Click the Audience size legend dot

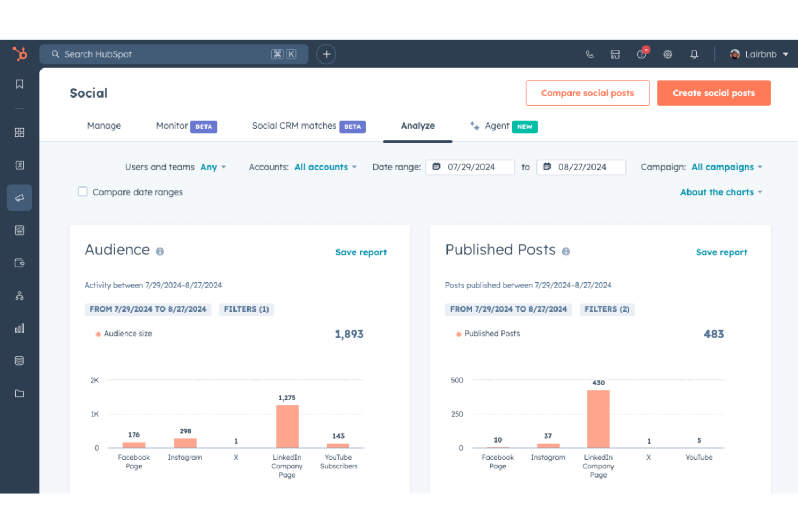pos(98,334)
